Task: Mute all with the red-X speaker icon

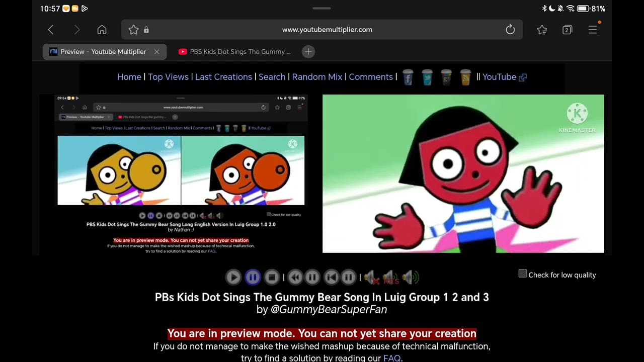Action: click(x=371, y=277)
